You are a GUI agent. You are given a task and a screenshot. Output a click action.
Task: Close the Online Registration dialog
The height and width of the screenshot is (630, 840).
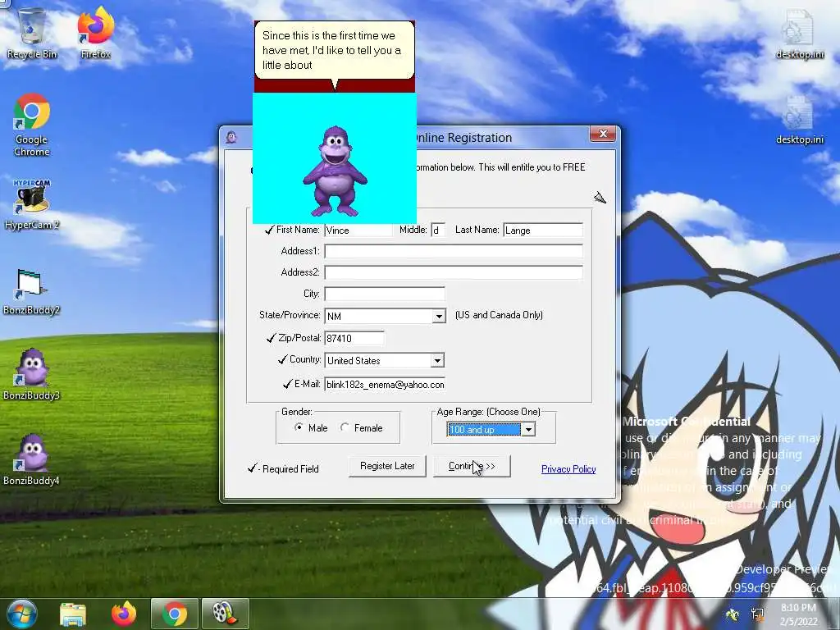click(x=603, y=134)
